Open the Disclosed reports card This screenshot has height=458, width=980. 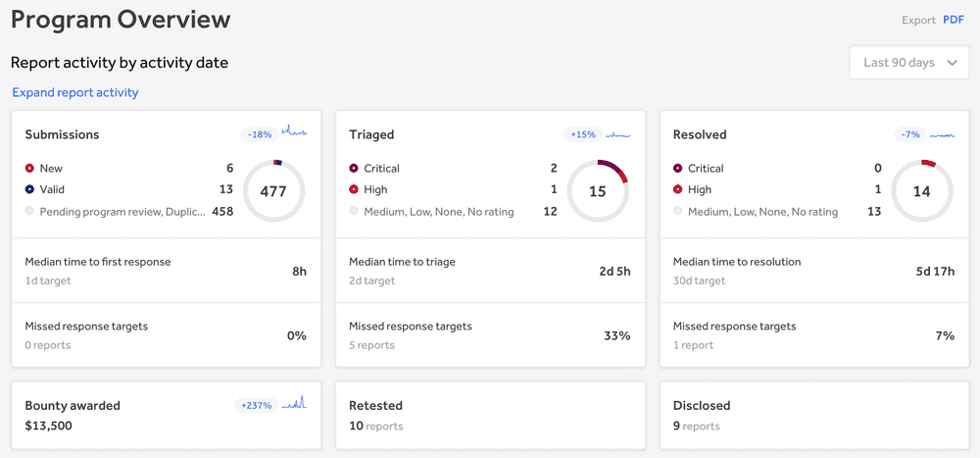(x=813, y=415)
